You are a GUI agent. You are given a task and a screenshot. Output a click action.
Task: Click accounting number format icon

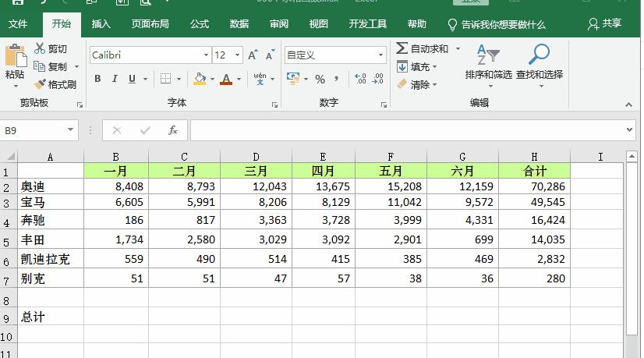click(293, 79)
